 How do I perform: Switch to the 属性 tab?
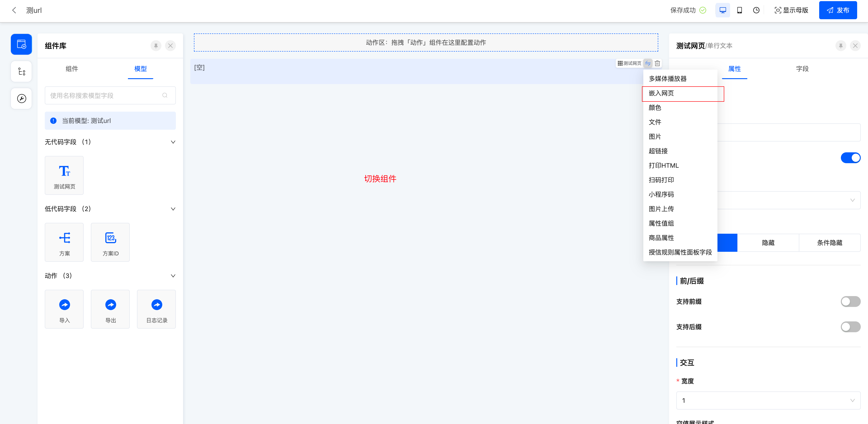click(735, 69)
